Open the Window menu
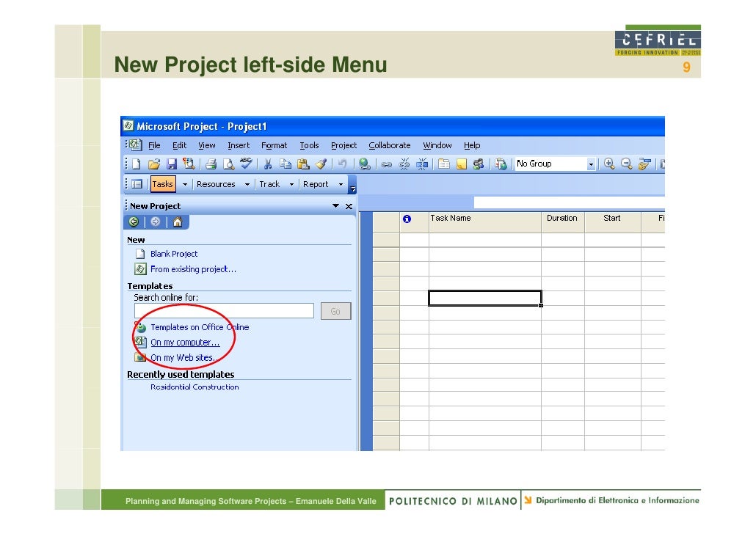 click(x=437, y=145)
